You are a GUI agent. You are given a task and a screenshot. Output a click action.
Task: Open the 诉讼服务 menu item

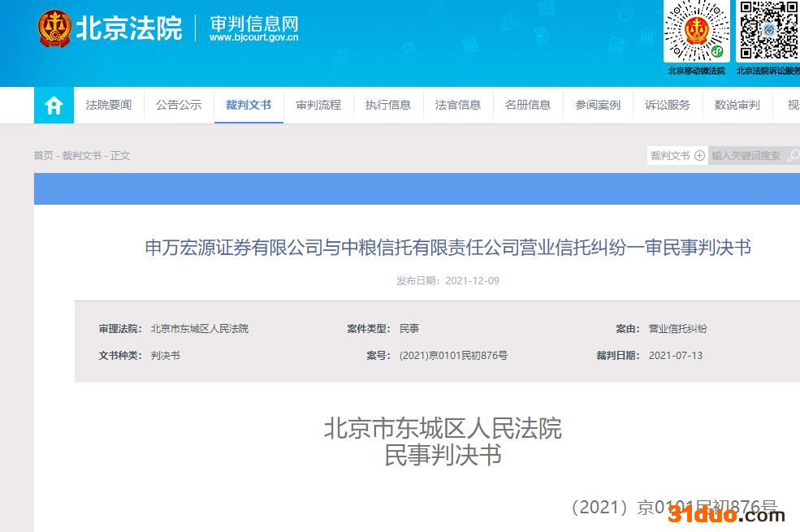coord(668,106)
